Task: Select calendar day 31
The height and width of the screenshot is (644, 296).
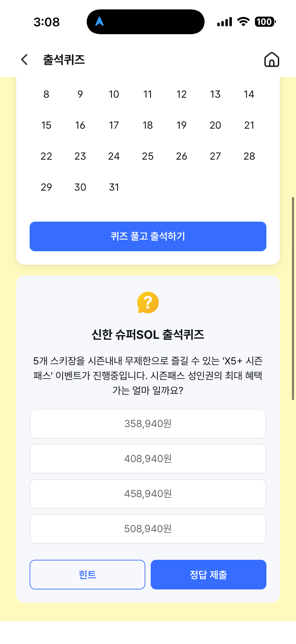Action: 114,187
